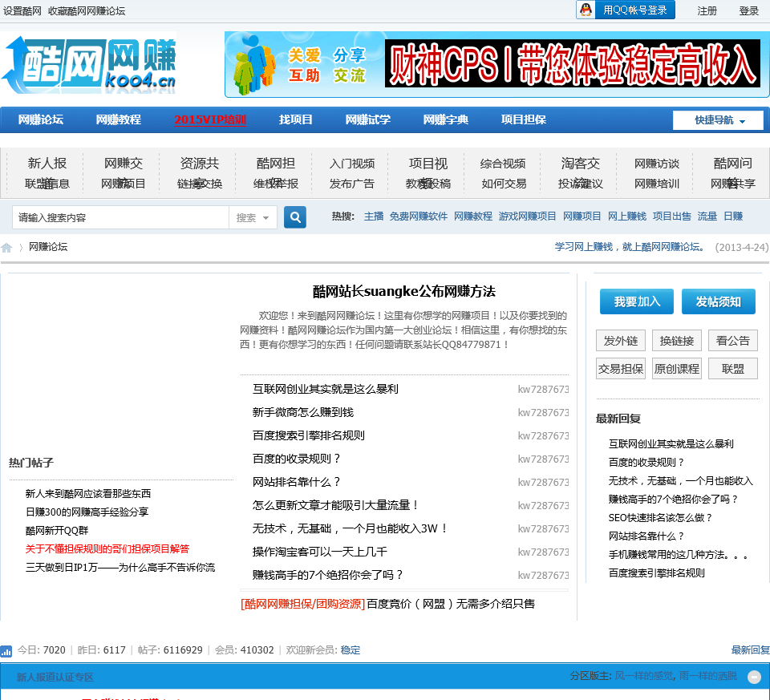Click the 看公告 button
The image size is (770, 700).
pyautogui.click(x=732, y=341)
